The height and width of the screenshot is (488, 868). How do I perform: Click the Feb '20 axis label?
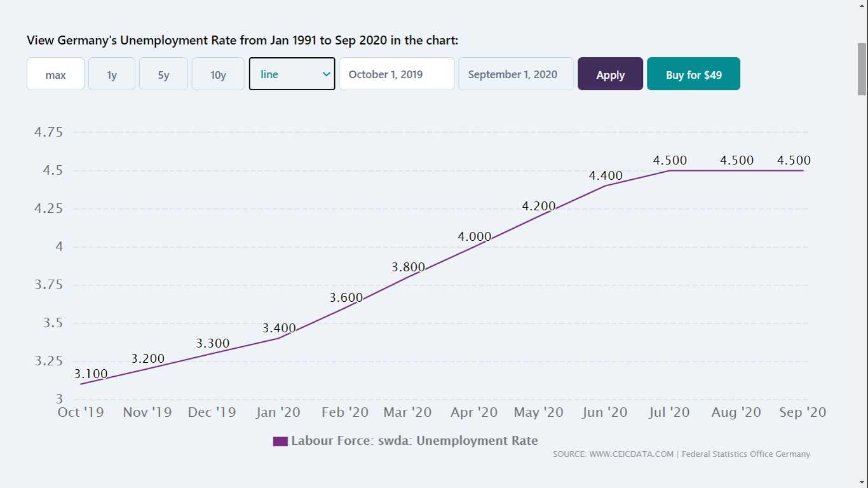345,412
